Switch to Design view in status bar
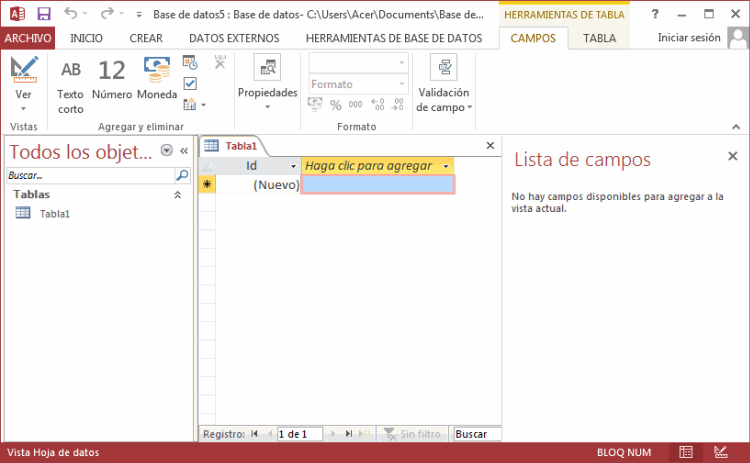Screen dimensions: 750x463 tap(720, 452)
